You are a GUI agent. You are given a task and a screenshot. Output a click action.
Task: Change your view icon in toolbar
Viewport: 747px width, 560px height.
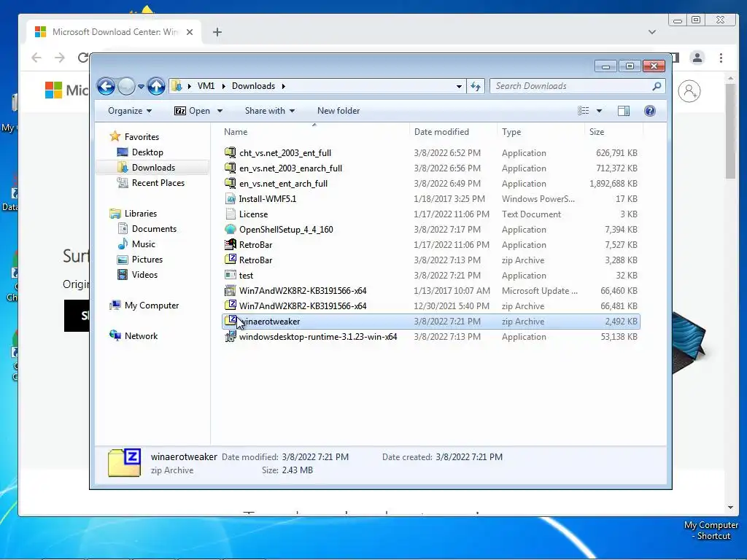click(583, 111)
